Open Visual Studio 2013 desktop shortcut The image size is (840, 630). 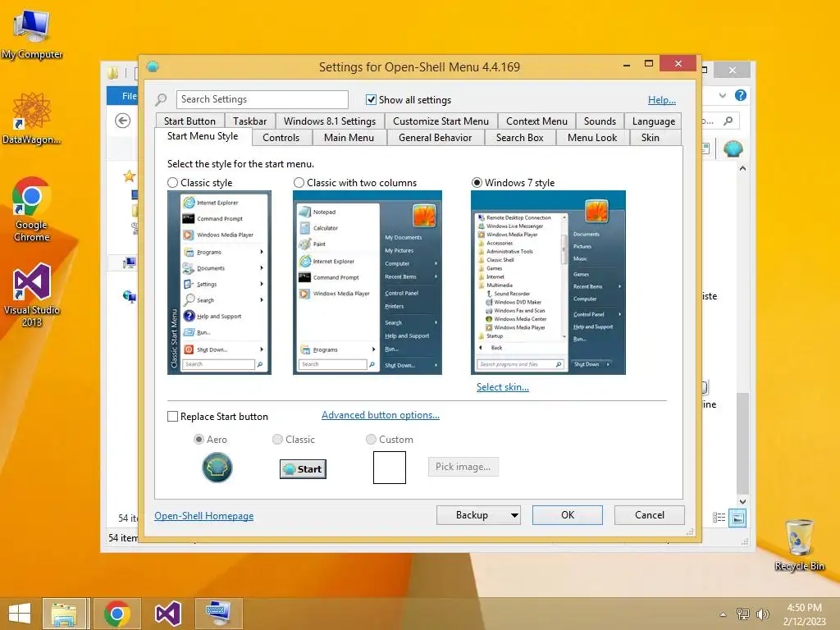point(32,294)
